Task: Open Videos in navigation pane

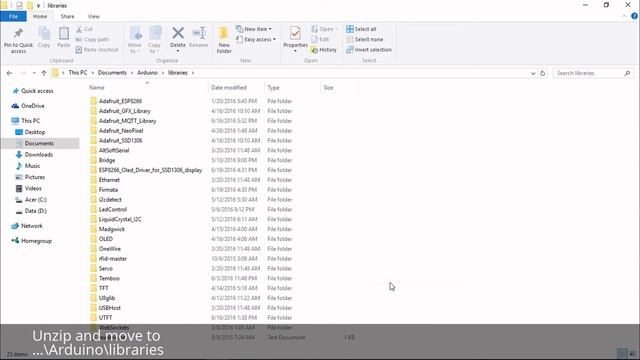Action: pyautogui.click(x=29, y=189)
